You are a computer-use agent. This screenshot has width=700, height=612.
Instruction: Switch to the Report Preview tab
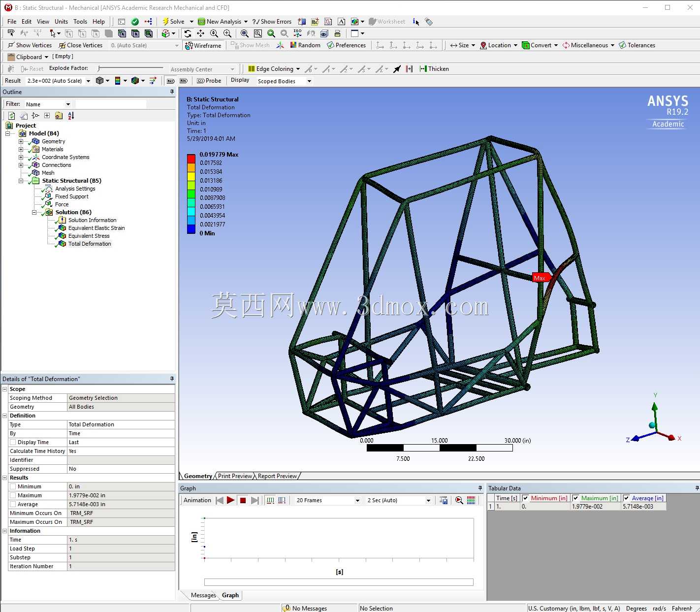[x=277, y=476]
